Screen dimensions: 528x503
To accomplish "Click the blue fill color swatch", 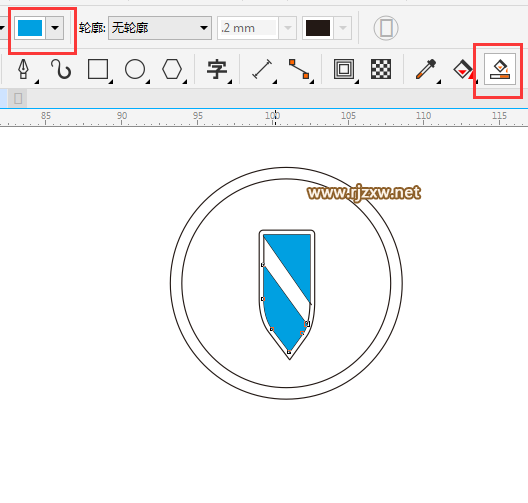I will point(30,28).
